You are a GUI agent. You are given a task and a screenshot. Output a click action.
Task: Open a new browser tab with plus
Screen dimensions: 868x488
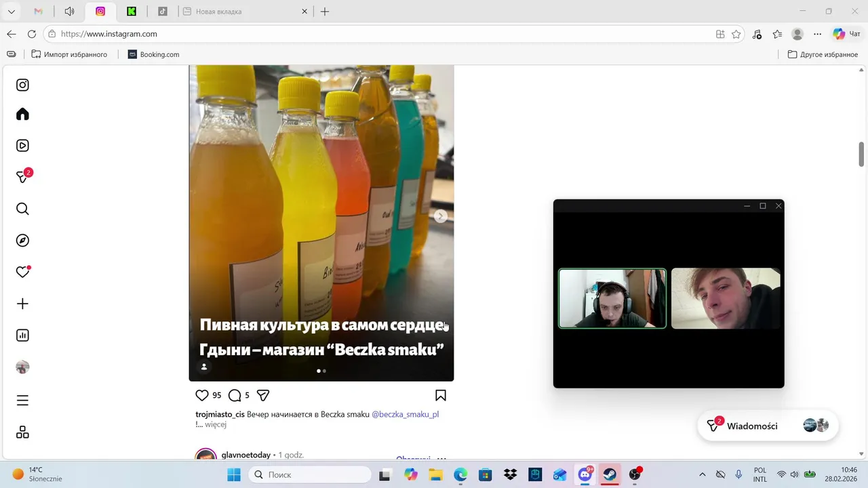[325, 12]
